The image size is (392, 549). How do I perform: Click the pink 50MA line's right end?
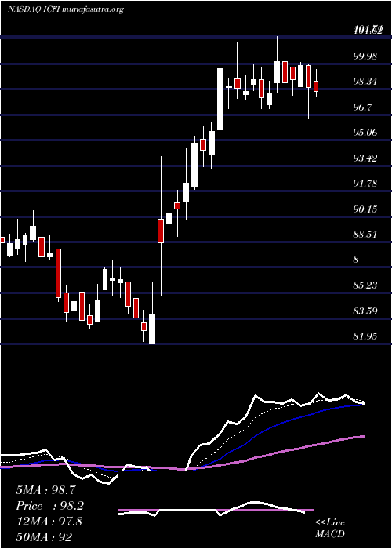[364, 436]
